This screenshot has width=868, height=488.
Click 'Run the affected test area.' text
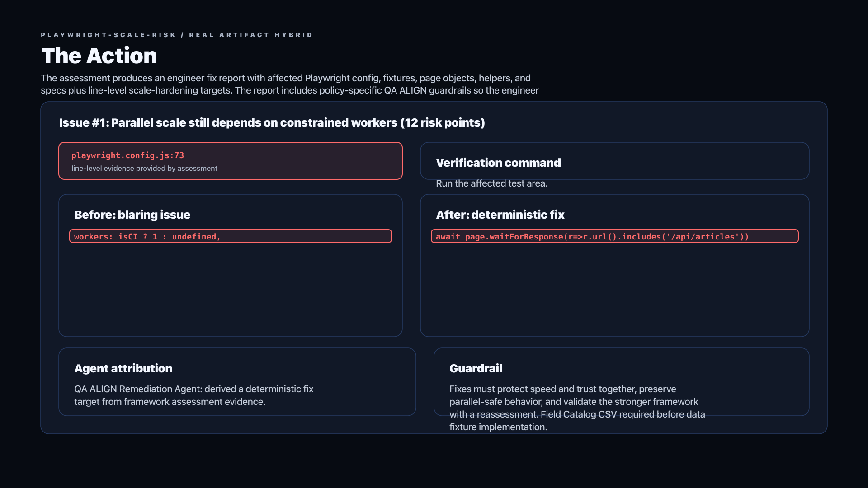491,183
